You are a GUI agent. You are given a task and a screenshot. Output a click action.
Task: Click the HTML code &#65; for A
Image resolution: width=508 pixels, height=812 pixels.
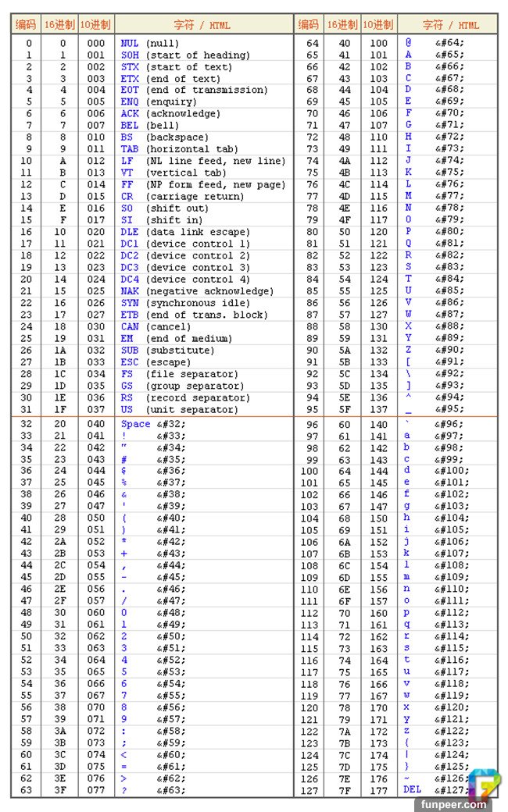(x=449, y=55)
